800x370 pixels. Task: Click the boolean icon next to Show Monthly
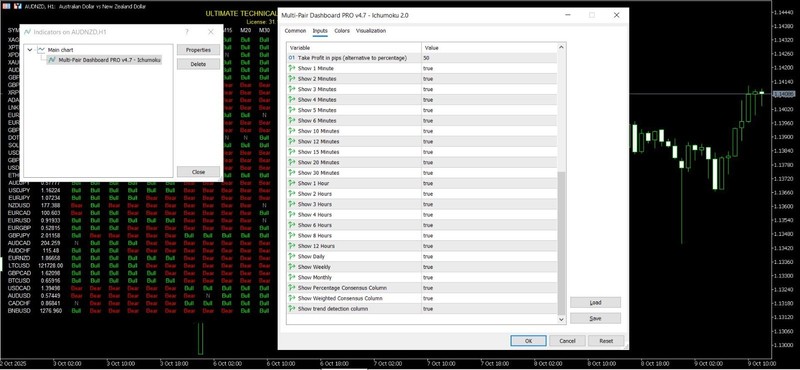tap(292, 278)
